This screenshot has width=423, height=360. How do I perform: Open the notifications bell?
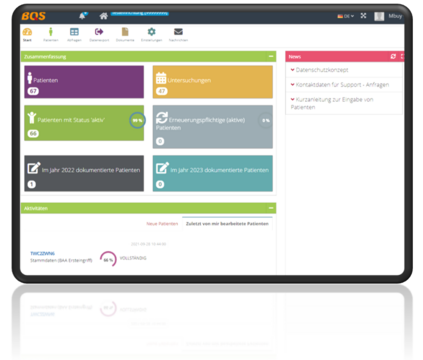82,16
